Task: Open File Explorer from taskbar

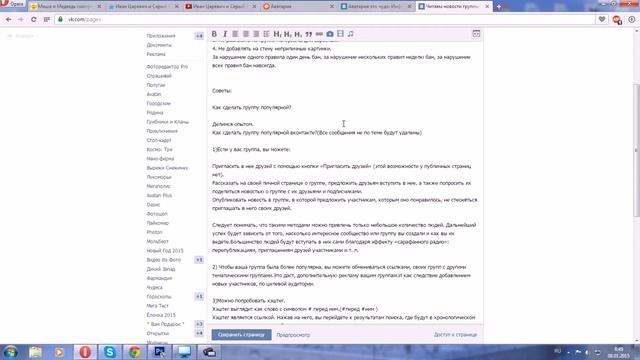Action: tap(35, 352)
